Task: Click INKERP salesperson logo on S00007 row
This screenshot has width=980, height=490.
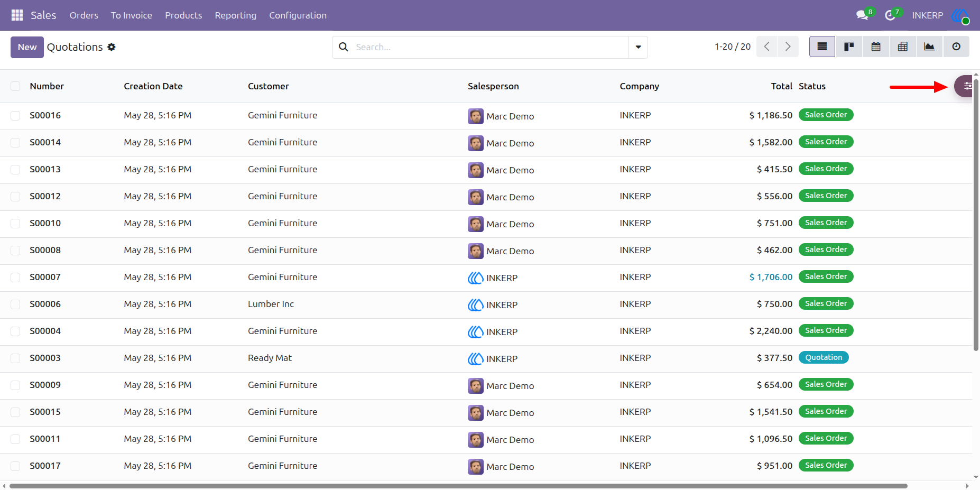Action: click(x=476, y=278)
